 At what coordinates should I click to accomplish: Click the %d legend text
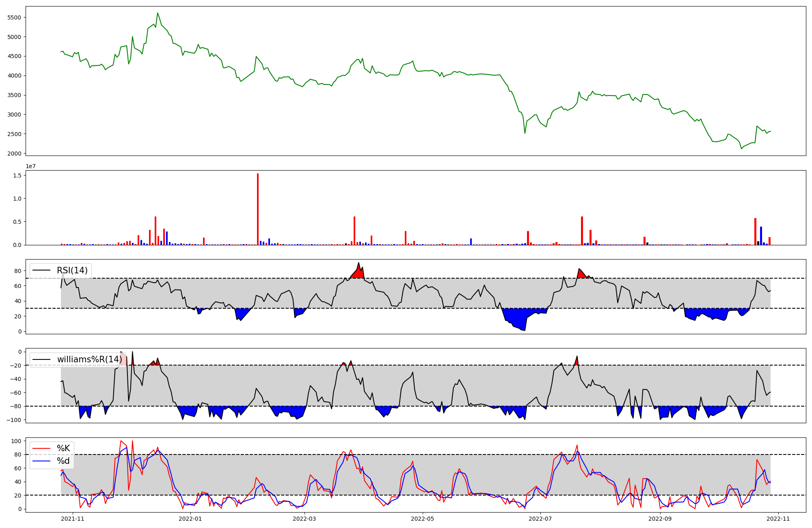(63, 461)
